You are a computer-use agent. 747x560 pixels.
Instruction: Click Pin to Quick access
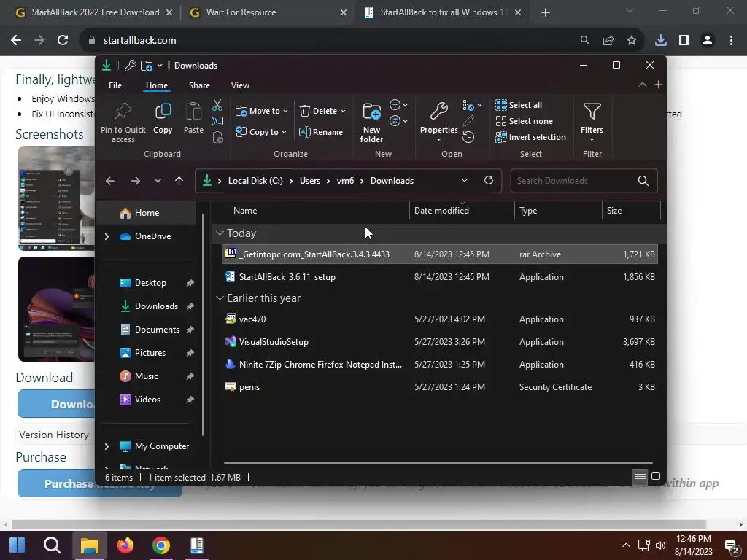123,122
